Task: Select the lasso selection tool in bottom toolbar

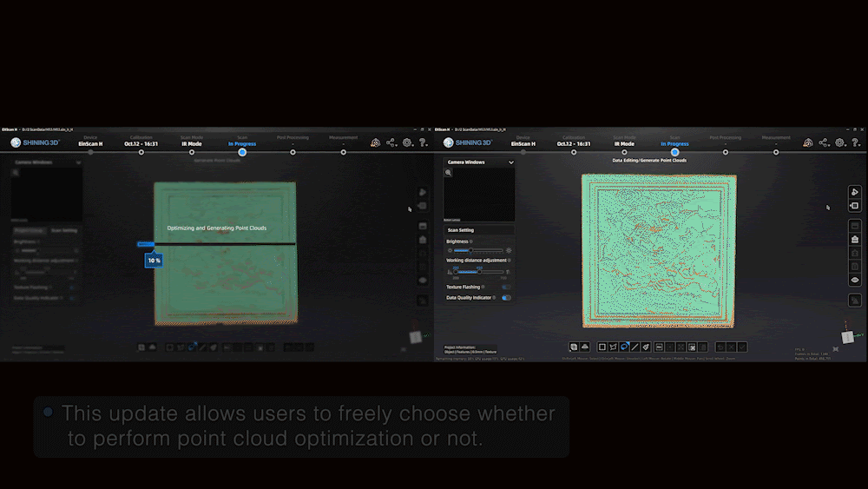Action: [x=624, y=347]
